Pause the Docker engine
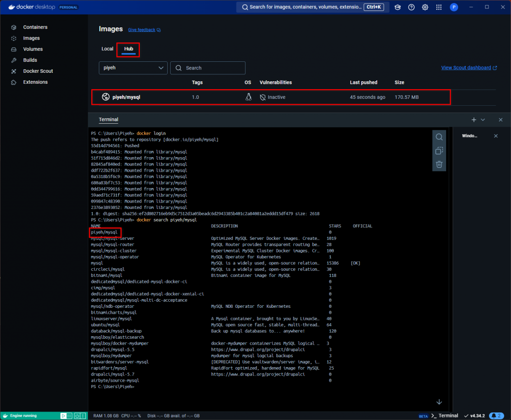 coord(69,416)
